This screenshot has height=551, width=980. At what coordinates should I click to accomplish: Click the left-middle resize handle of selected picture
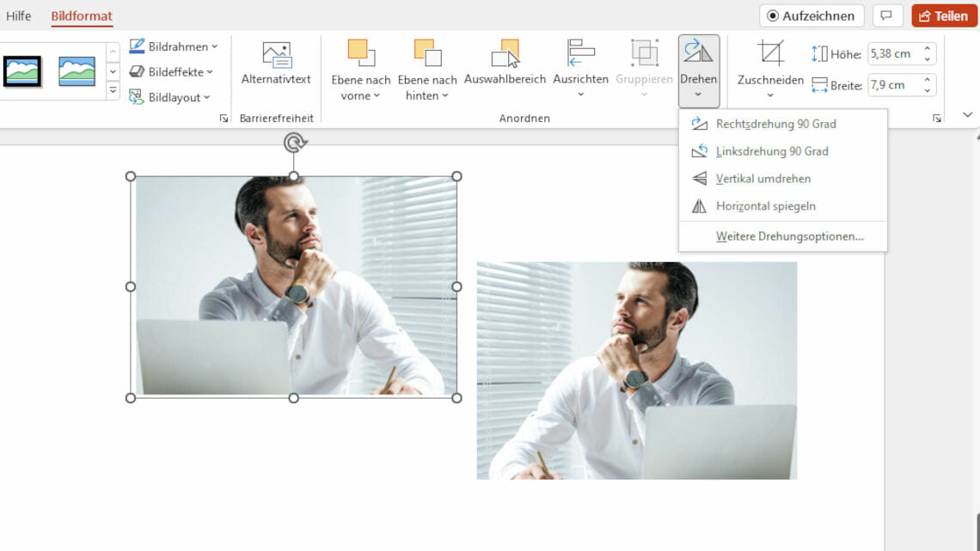(x=131, y=287)
